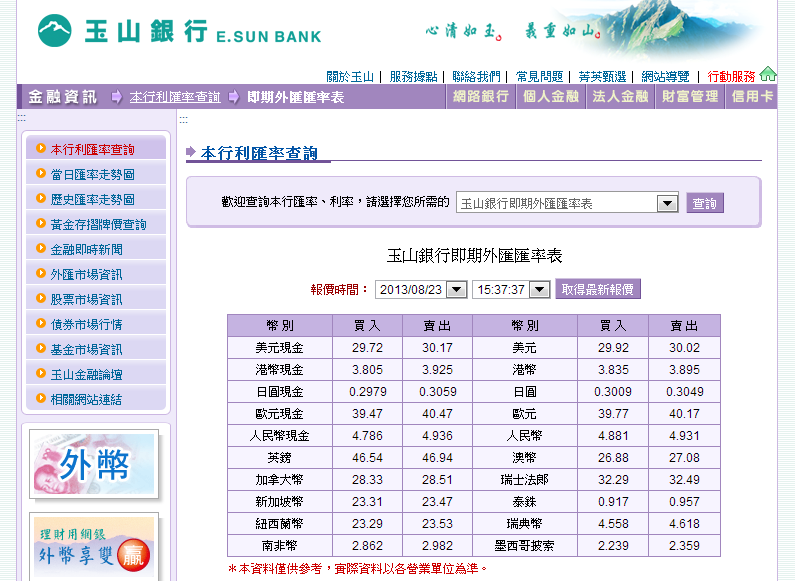Click the 本行利匯率查詢 breadcrumb link

pos(175,97)
